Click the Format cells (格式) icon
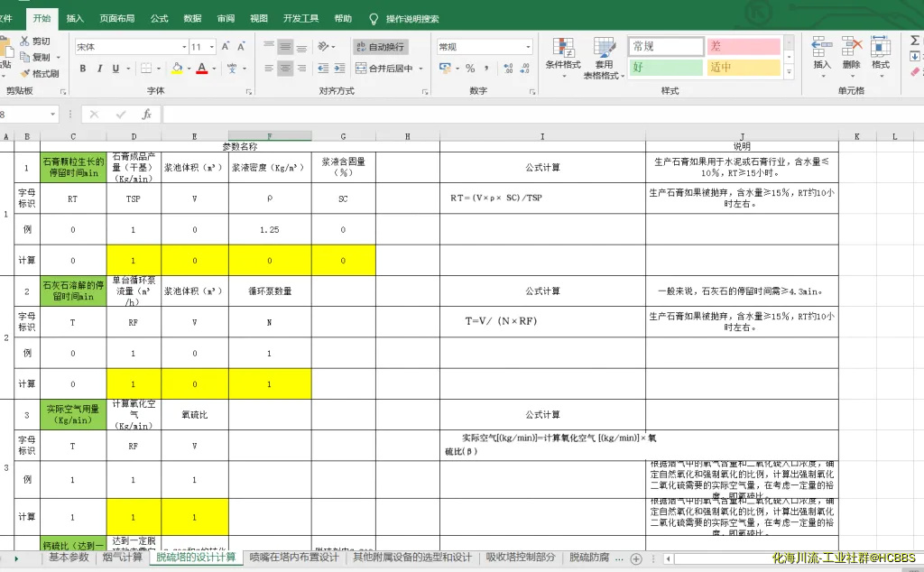924x572 pixels. coord(881,47)
